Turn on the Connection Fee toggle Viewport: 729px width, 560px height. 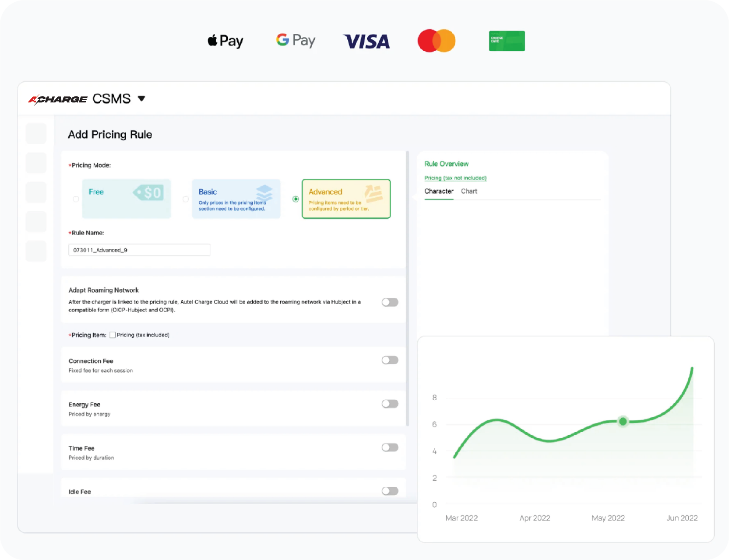(390, 360)
